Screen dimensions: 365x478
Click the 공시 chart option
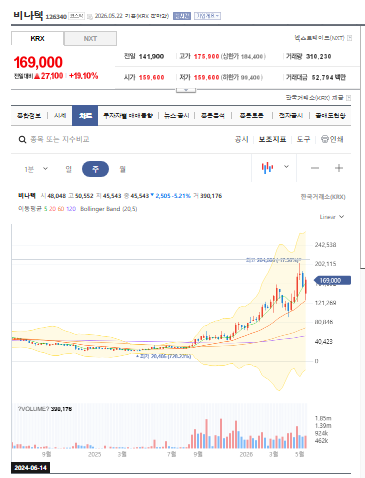242,139
